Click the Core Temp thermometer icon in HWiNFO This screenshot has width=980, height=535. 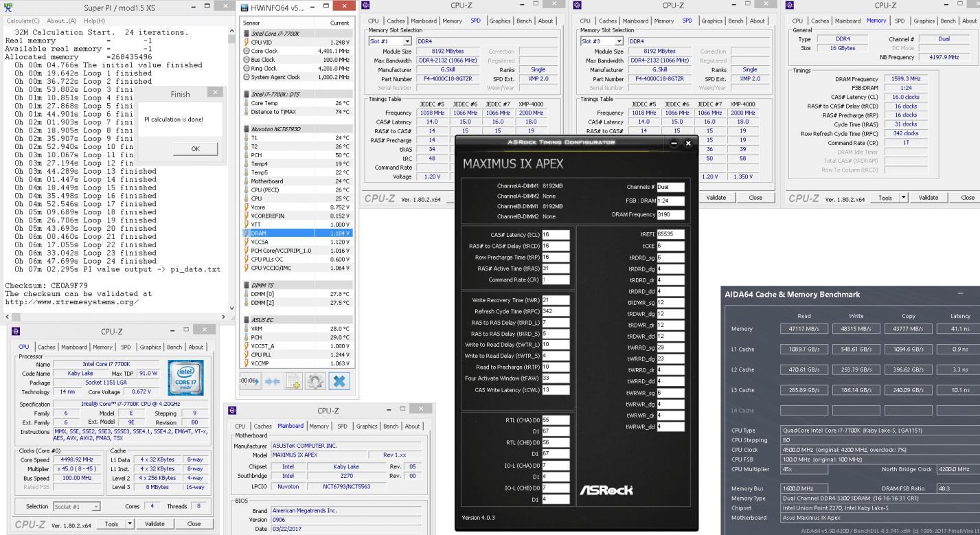point(247,103)
